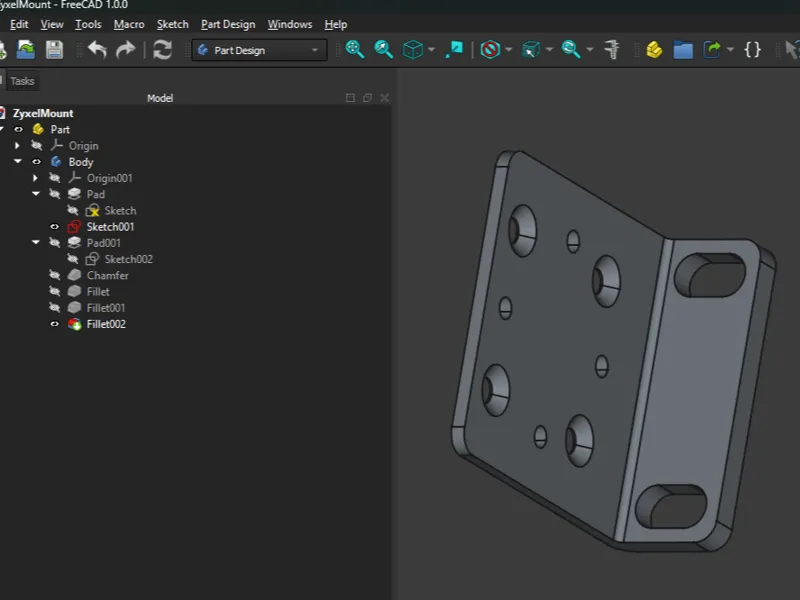Click the Open document toolbar icon
Viewport: 800px width, 600px height.
26,50
